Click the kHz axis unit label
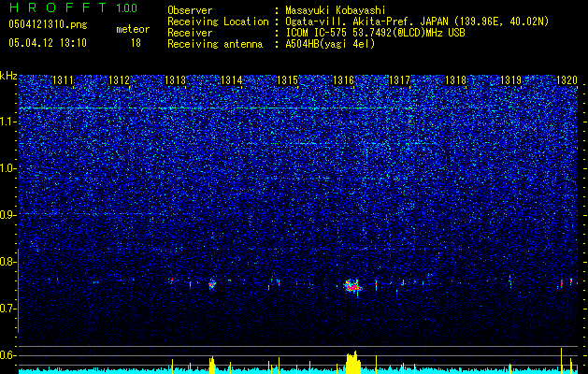Image resolution: width=588 pixels, height=374 pixels. pyautogui.click(x=8, y=76)
